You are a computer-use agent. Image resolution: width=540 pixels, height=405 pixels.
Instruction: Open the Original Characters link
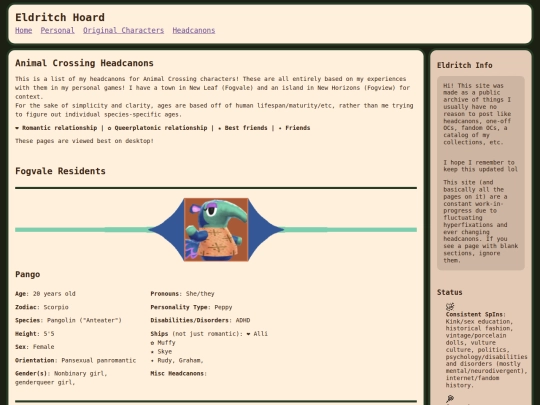tap(123, 30)
